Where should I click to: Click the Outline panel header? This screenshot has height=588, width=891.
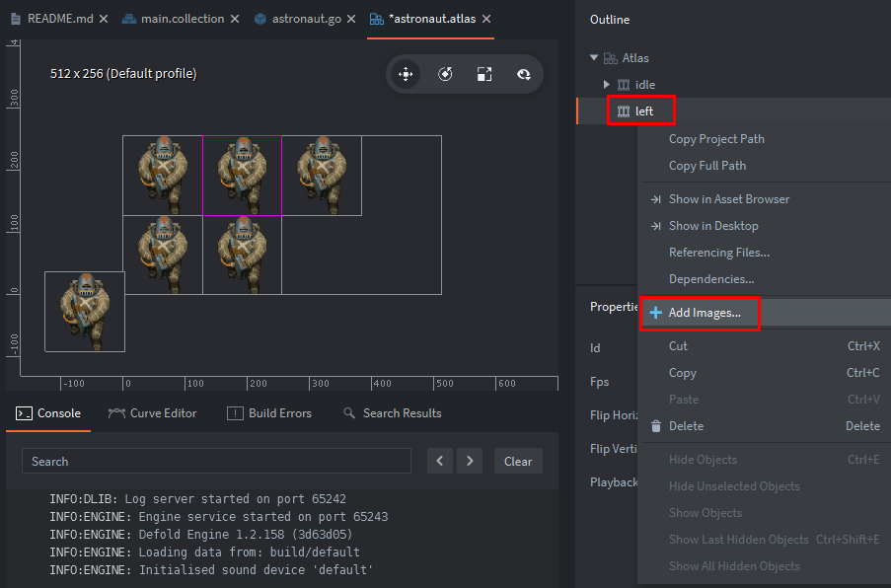pyautogui.click(x=610, y=20)
